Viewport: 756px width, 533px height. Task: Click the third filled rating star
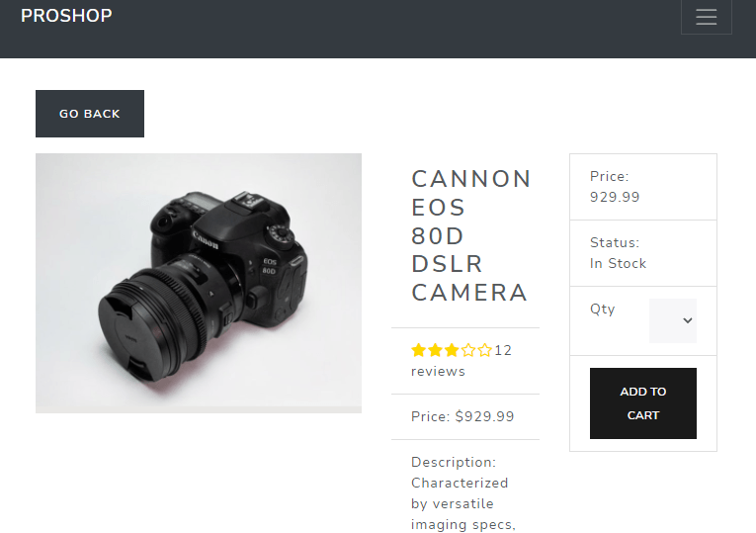(x=452, y=350)
